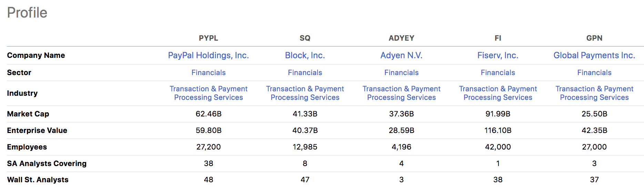This screenshot has height=195, width=644.
Task: Open PYPL's Transaction & Payment Processing Services industry
Action: (208, 93)
